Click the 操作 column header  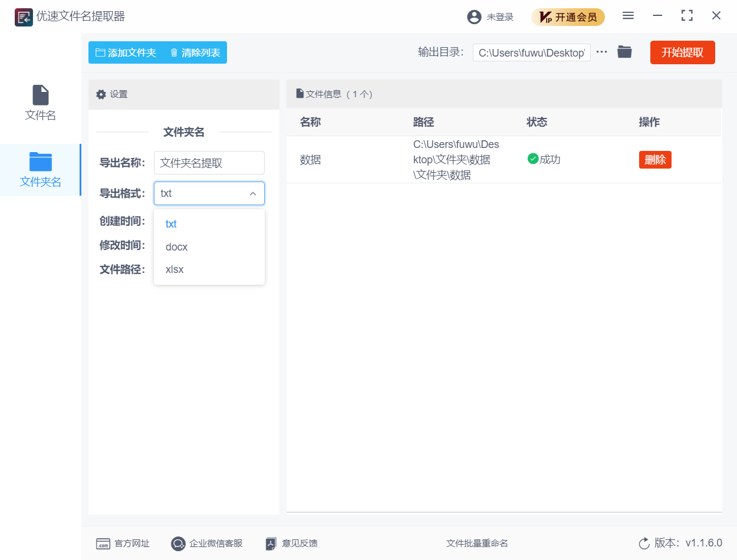pos(649,122)
